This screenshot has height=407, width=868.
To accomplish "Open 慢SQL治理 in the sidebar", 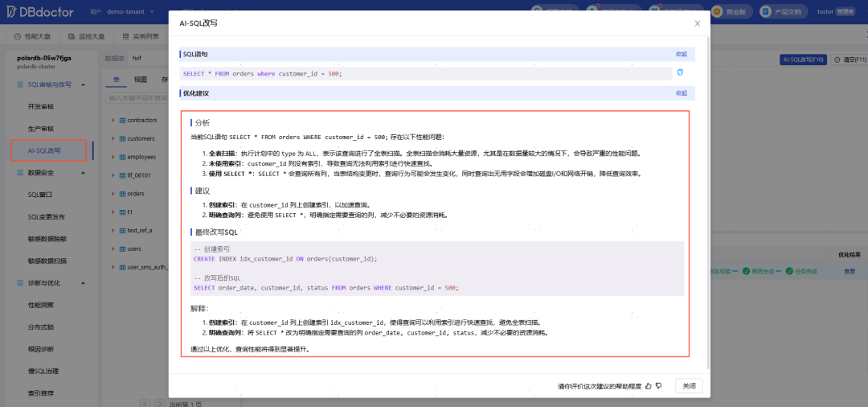I will [43, 371].
